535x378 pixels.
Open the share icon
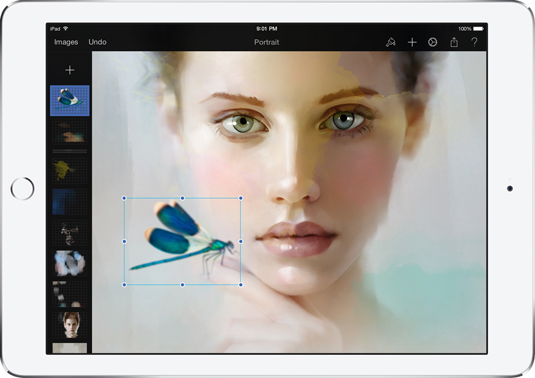click(454, 42)
